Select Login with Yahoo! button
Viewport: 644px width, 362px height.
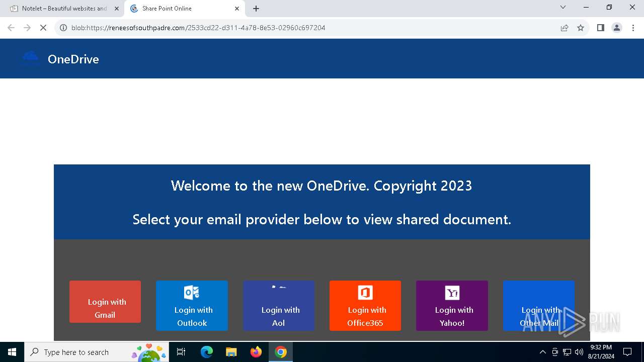452,306
